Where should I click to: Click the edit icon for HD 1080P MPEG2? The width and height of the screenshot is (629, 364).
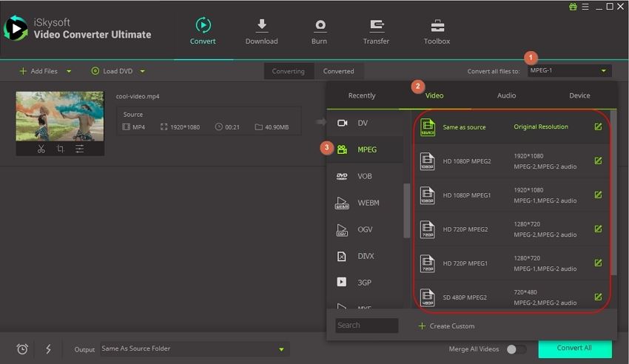[598, 161]
